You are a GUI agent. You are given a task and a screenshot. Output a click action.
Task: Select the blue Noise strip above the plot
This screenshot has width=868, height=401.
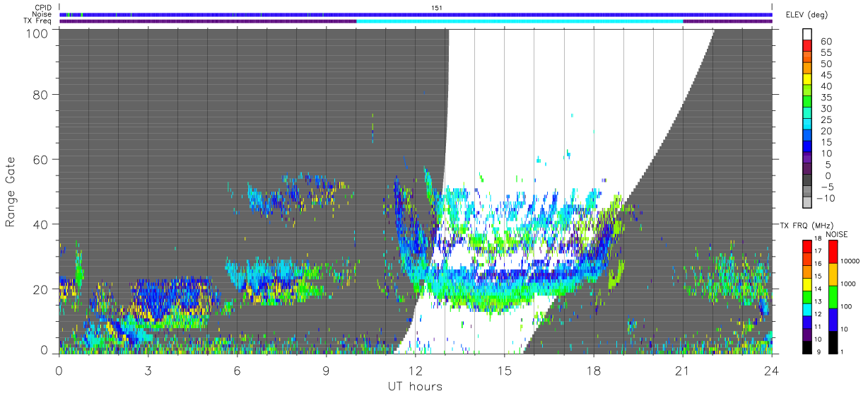point(416,14)
